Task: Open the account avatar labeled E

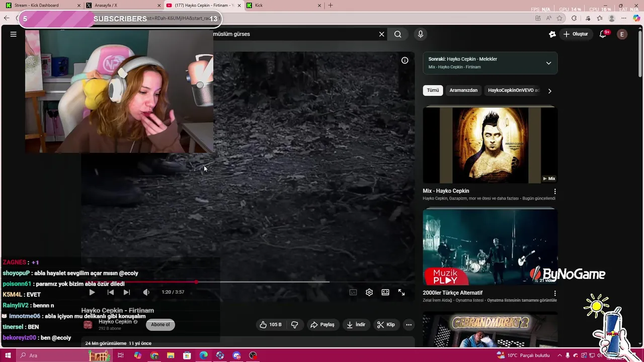Action: tap(622, 34)
